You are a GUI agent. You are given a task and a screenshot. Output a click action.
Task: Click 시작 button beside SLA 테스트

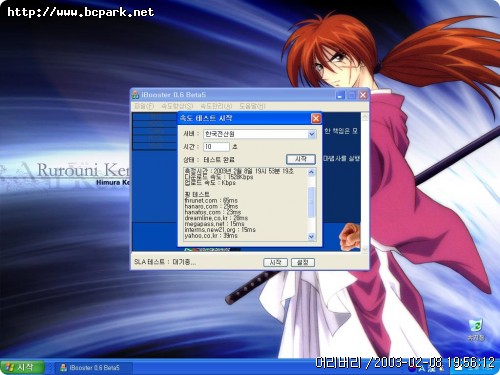point(275,262)
